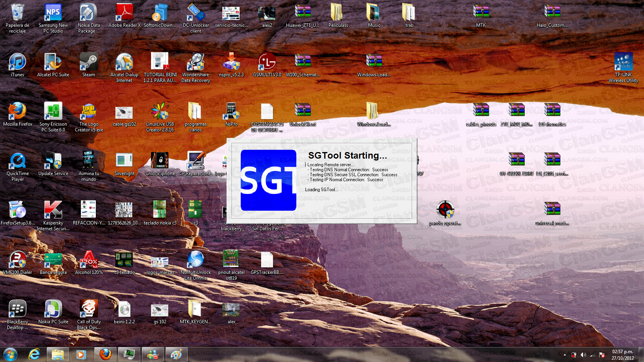Select the pando_operat desktop icon
The width and height of the screenshot is (644, 362).
tap(445, 211)
